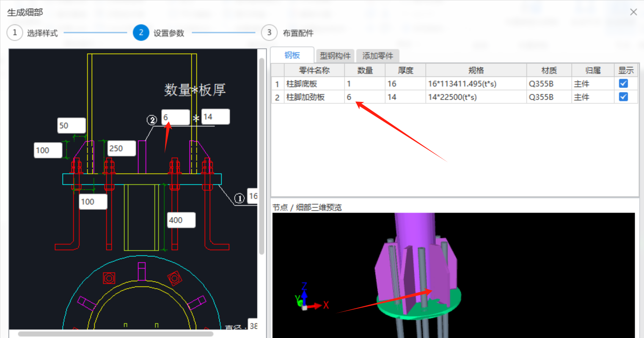Click 主件 cell in 柱脚加劲板 row
The width and height of the screenshot is (644, 338).
click(593, 97)
